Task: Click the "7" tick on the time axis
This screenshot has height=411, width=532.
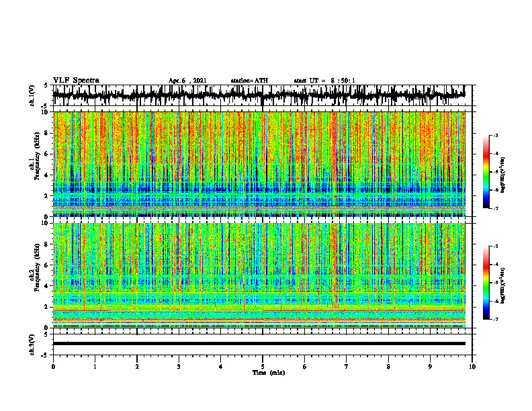Action: coord(347,367)
